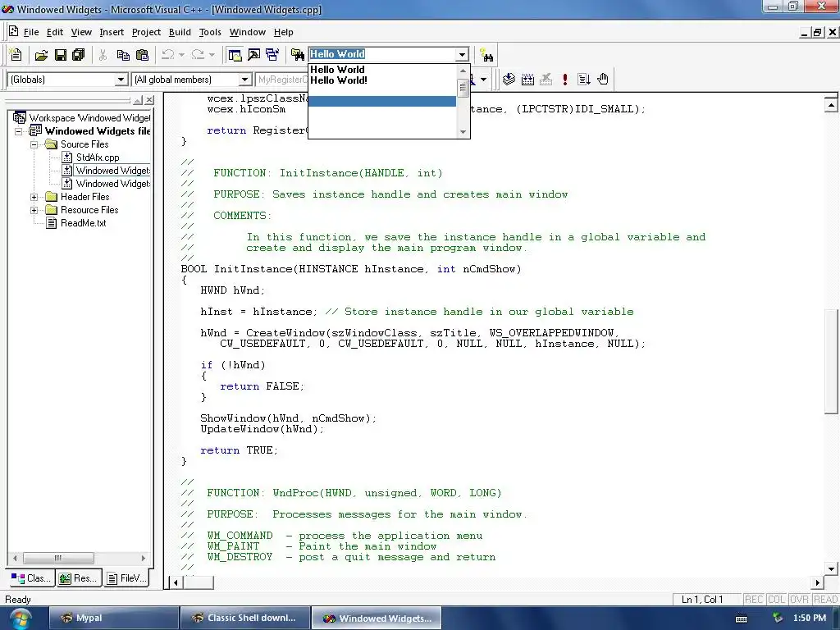This screenshot has width=840, height=630.
Task: Copy the selection with the toolbar copy icon
Action: [x=123, y=55]
